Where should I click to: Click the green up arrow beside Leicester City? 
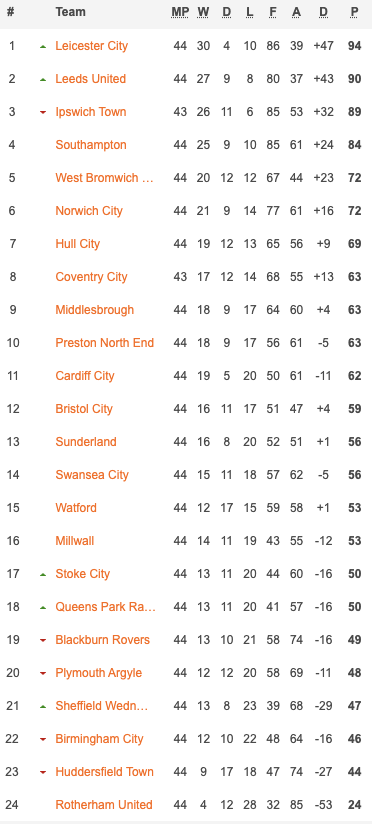coord(43,47)
